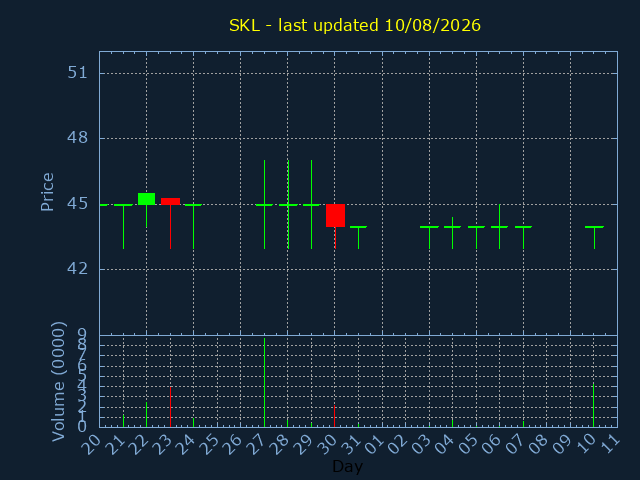Click the red volume bar on day 23
Screen dimensions: 640x480
point(170,407)
